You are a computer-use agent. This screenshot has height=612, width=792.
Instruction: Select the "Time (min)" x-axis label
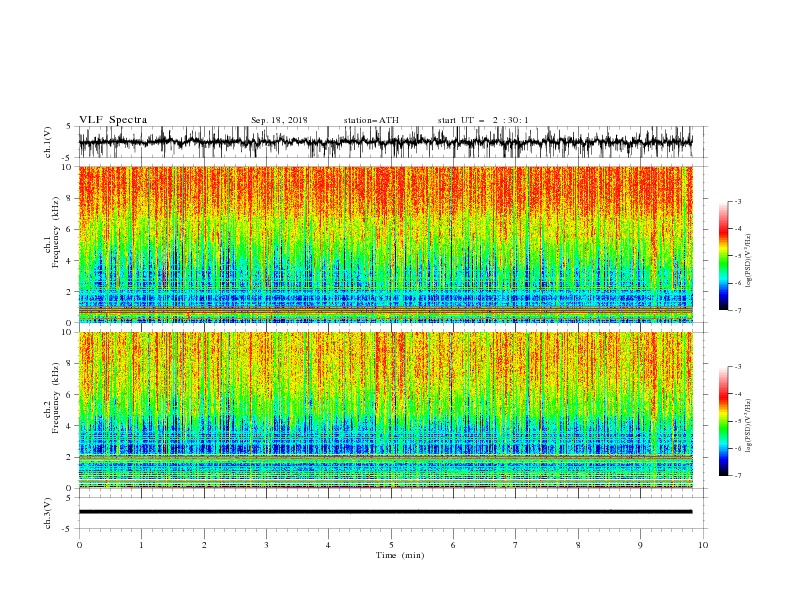400,555
